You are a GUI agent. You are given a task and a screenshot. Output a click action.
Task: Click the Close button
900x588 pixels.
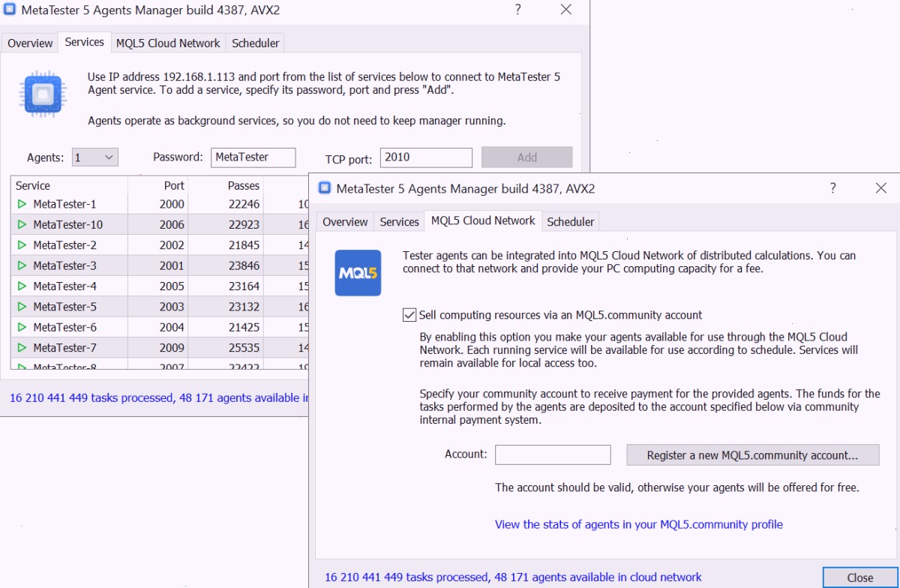coord(860,577)
